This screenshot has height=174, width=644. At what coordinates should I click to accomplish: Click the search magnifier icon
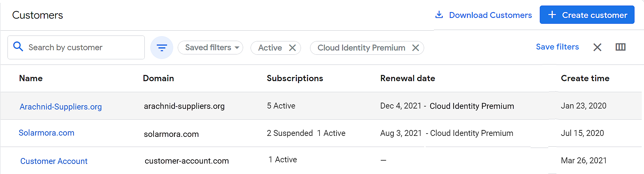point(18,47)
